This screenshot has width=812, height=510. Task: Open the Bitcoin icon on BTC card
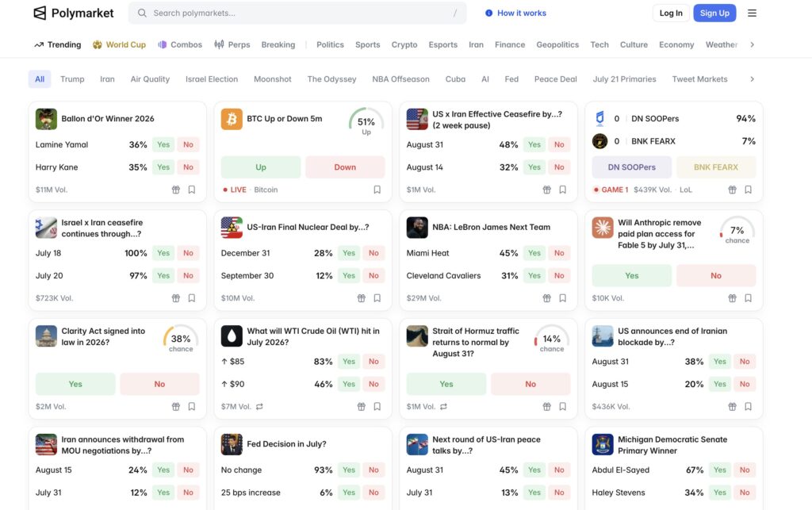click(232, 119)
